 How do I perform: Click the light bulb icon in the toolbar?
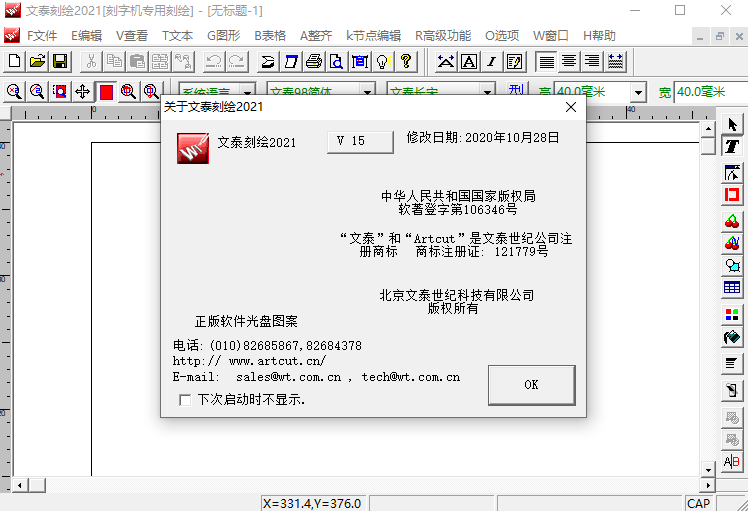[383, 61]
